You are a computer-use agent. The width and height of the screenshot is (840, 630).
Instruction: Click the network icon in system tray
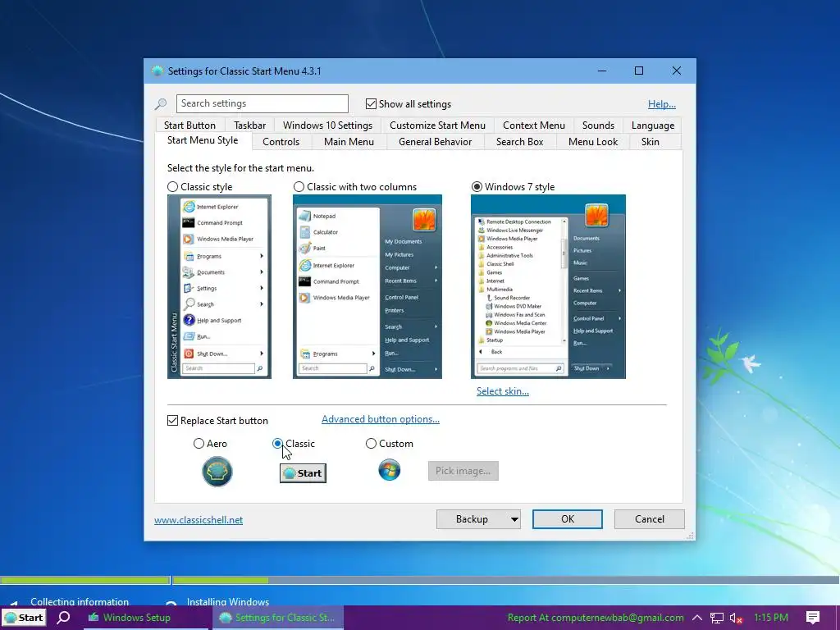(x=717, y=618)
